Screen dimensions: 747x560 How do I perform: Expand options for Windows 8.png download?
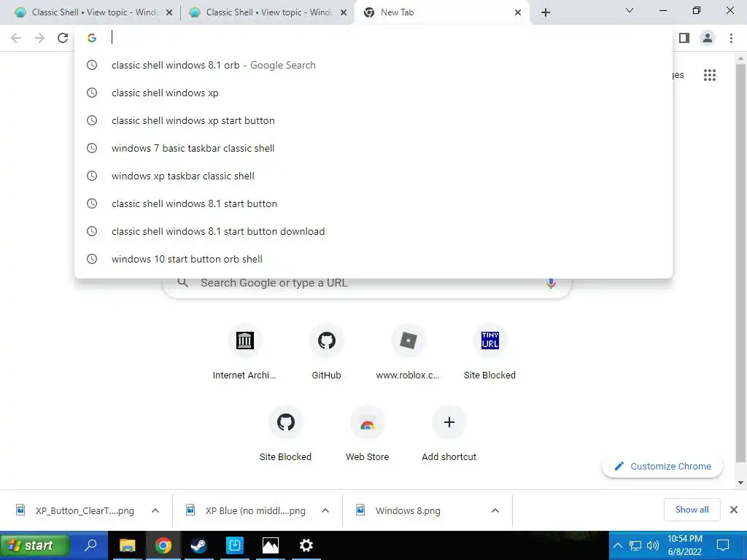pyautogui.click(x=495, y=510)
